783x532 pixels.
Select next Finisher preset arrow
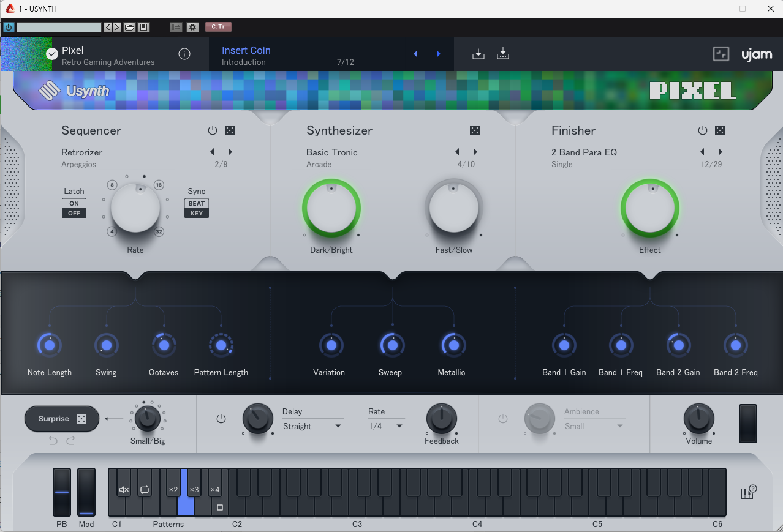click(x=720, y=152)
